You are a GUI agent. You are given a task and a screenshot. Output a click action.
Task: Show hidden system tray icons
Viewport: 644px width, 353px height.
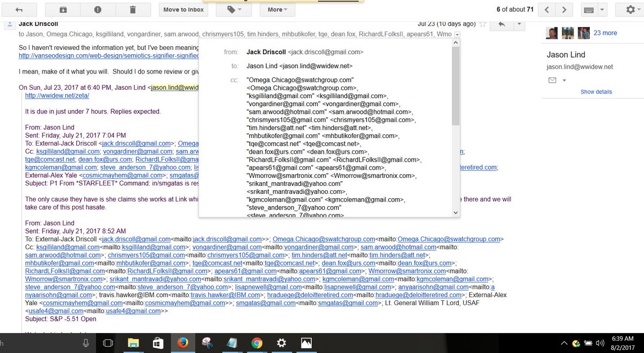[565, 343]
